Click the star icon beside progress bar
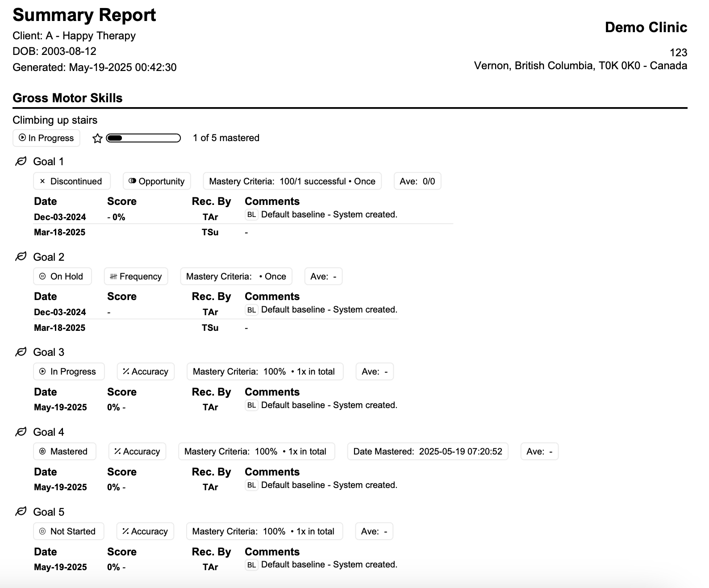This screenshot has height=588, width=709. [97, 138]
